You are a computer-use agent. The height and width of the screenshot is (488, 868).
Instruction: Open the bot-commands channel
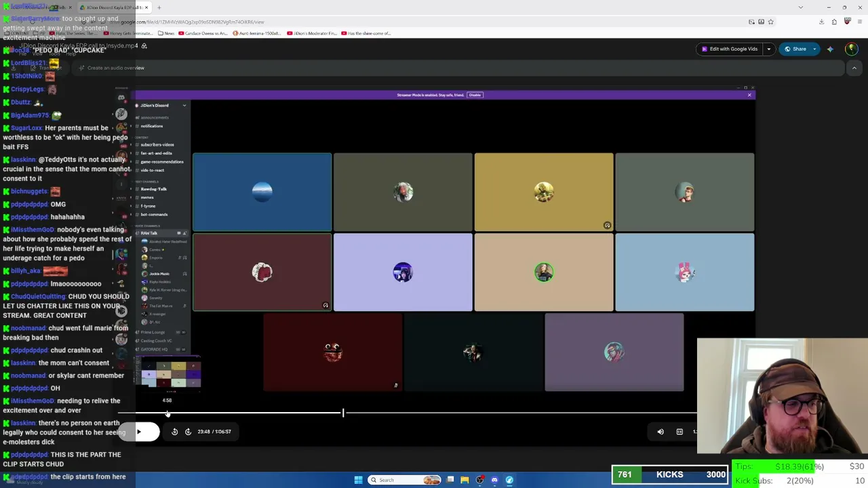point(154,215)
